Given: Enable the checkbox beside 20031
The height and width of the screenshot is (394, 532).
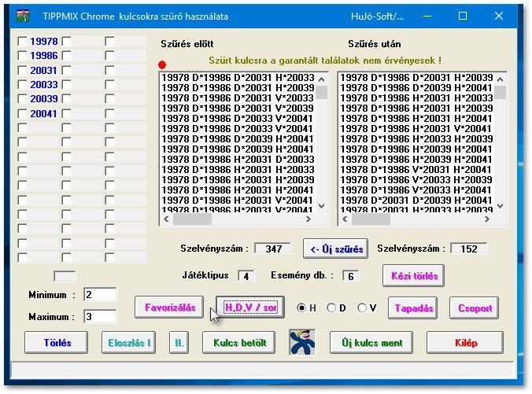Looking at the screenshot, I should click(22, 70).
